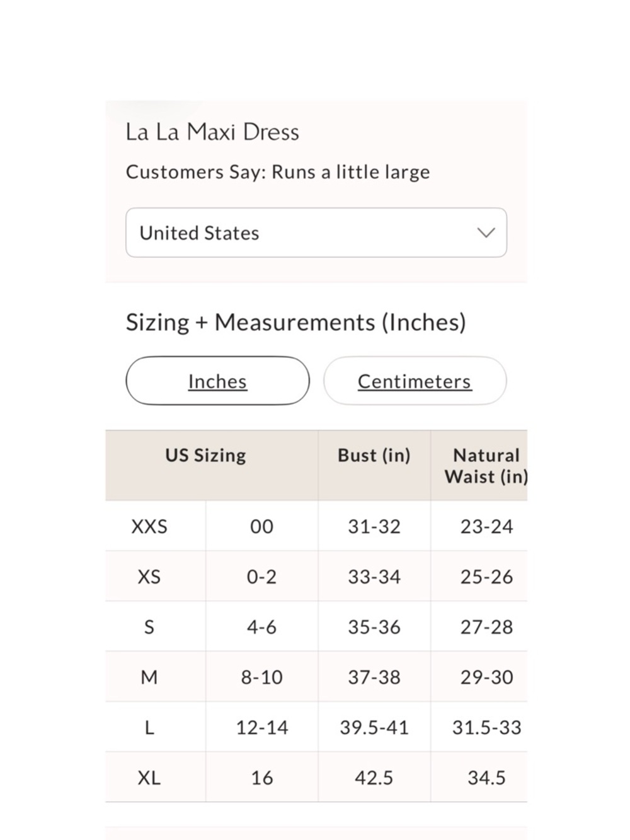Click the 34.5 waist measurement cell
The image size is (630, 840).
pyautogui.click(x=486, y=778)
